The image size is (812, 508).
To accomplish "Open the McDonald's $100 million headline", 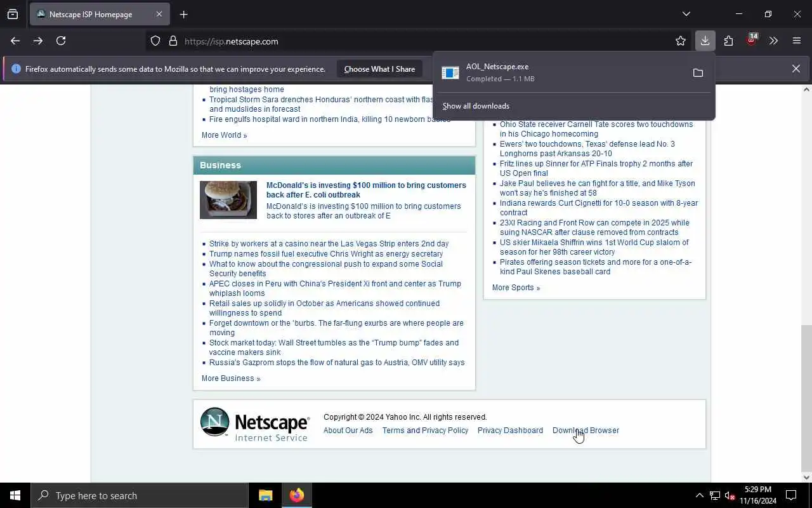I will pos(366,190).
